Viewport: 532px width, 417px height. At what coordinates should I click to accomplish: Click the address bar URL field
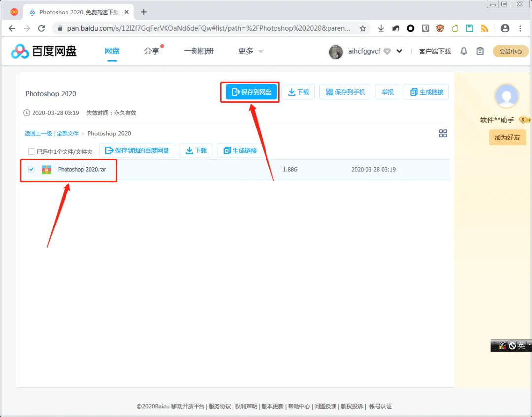208,28
